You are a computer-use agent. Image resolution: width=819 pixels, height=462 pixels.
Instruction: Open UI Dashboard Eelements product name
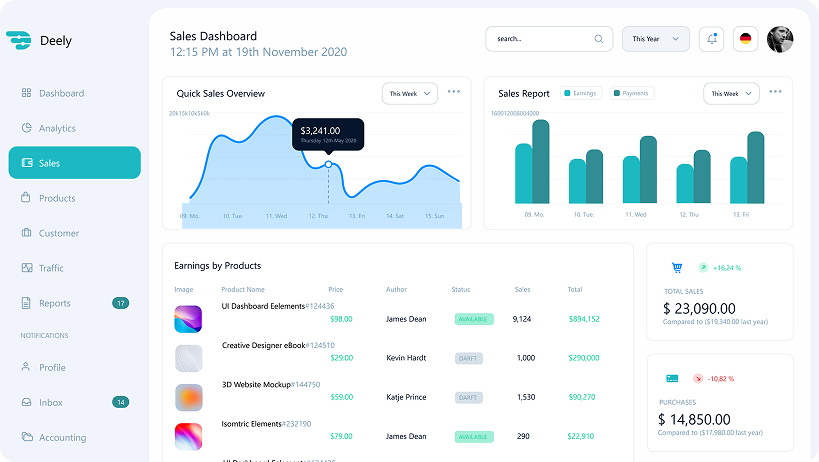click(x=263, y=306)
